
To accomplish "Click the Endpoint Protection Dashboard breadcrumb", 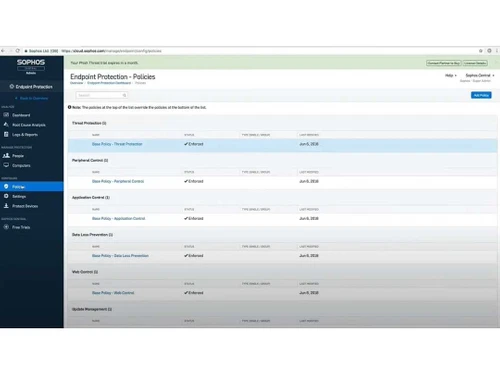I will click(x=109, y=83).
